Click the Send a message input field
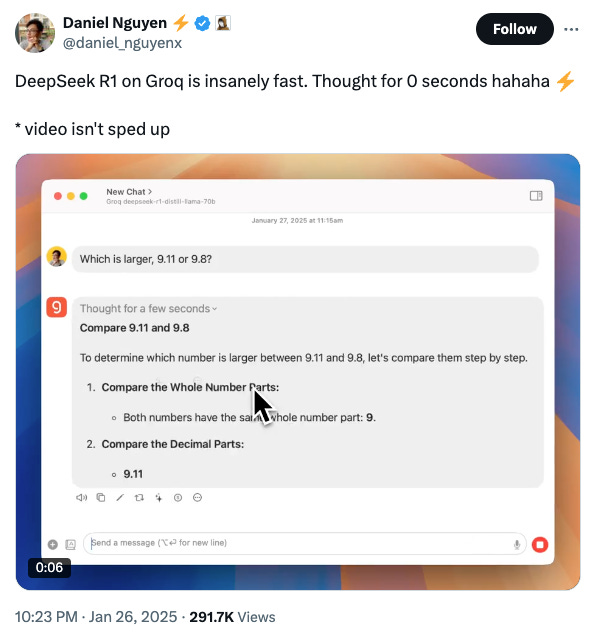Image resolution: width=597 pixels, height=642 pixels. coord(304,543)
